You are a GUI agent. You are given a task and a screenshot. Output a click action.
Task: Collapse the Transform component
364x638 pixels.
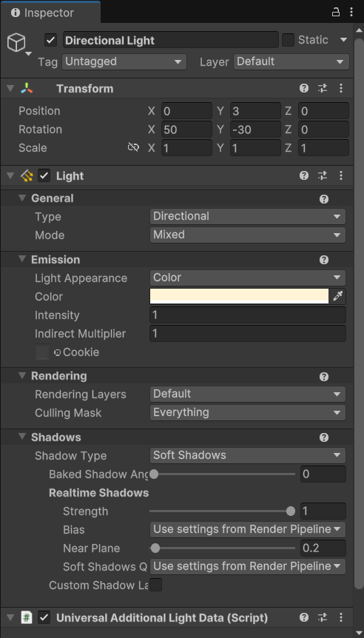coord(10,88)
